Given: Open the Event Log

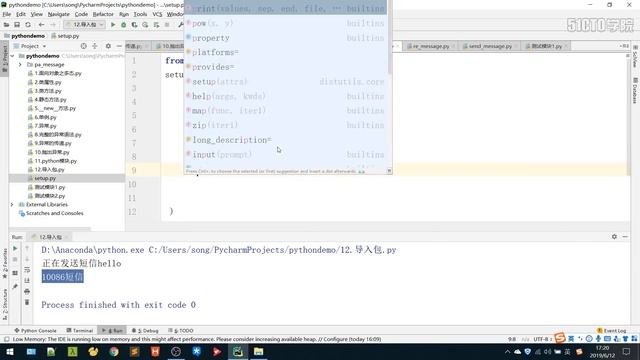Looking at the screenshot, I should pos(611,331).
